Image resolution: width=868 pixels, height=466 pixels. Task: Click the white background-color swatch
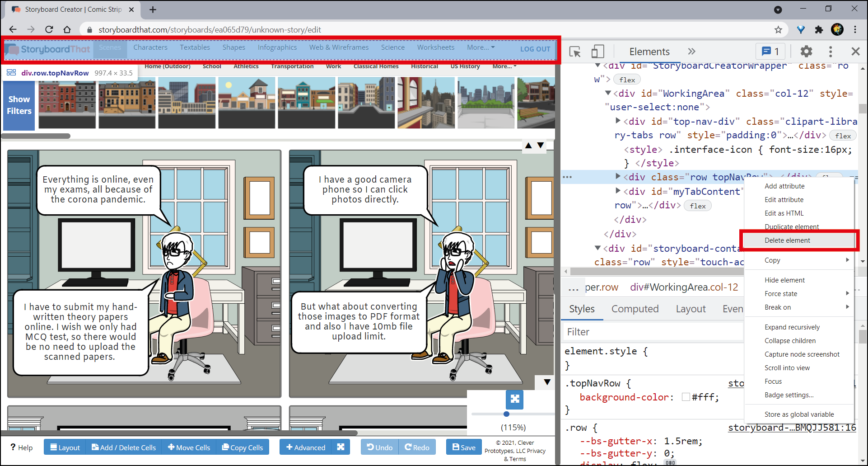click(x=686, y=397)
